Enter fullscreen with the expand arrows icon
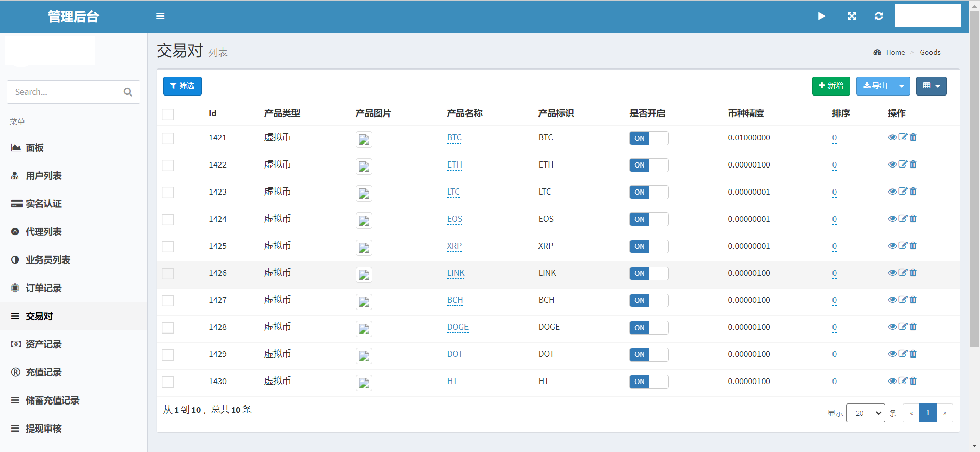This screenshot has height=452, width=980. tap(852, 16)
